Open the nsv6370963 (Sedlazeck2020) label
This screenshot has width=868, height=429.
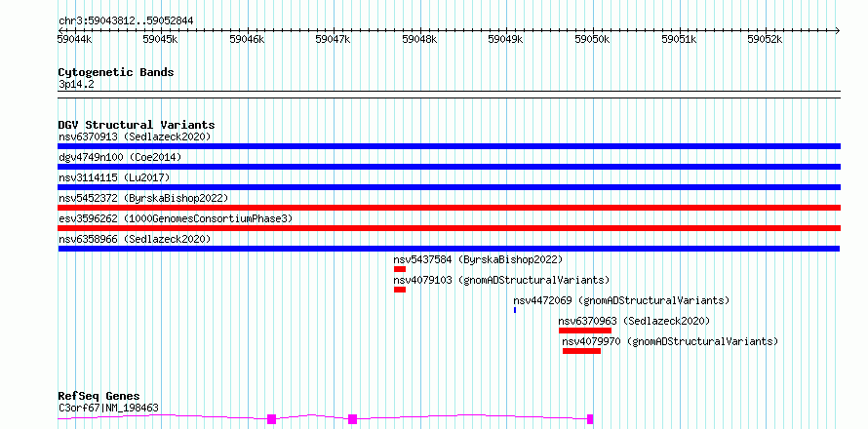point(634,321)
